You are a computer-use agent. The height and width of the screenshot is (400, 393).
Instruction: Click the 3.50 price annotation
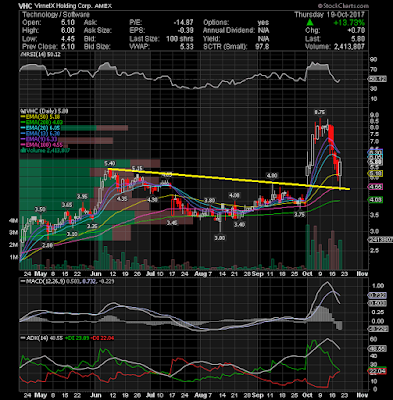pos(40,209)
